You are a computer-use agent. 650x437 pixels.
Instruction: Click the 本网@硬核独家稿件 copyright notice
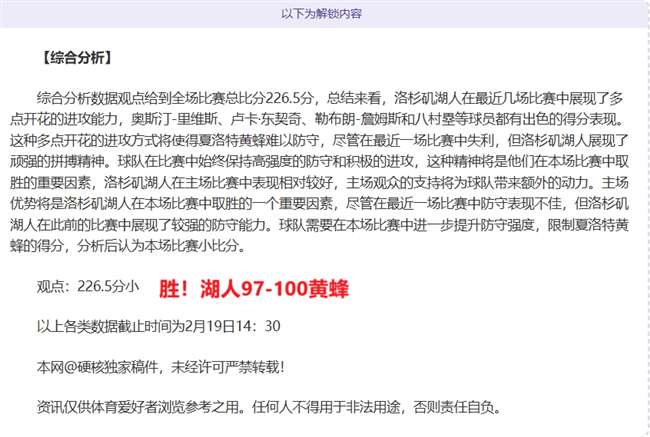pyautogui.click(x=160, y=367)
